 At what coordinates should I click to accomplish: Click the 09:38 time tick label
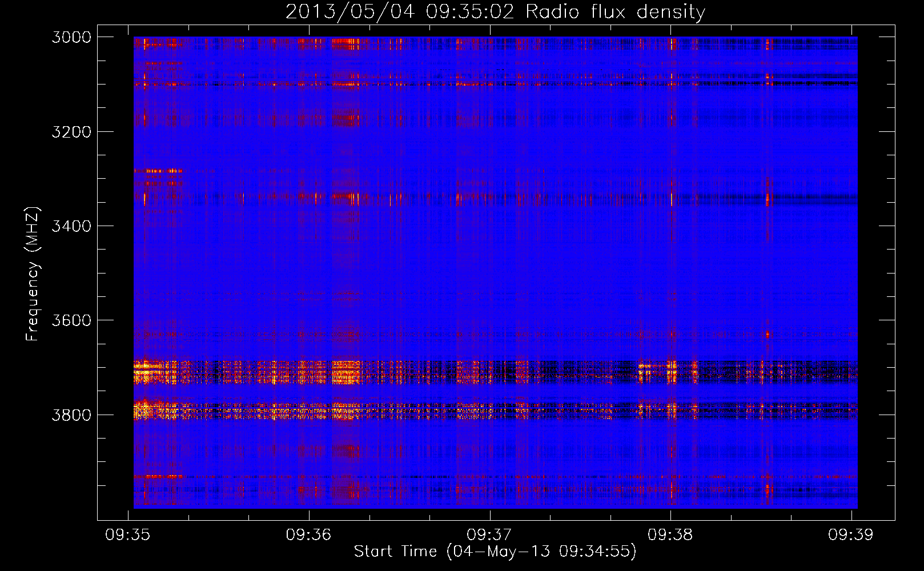[x=670, y=534]
